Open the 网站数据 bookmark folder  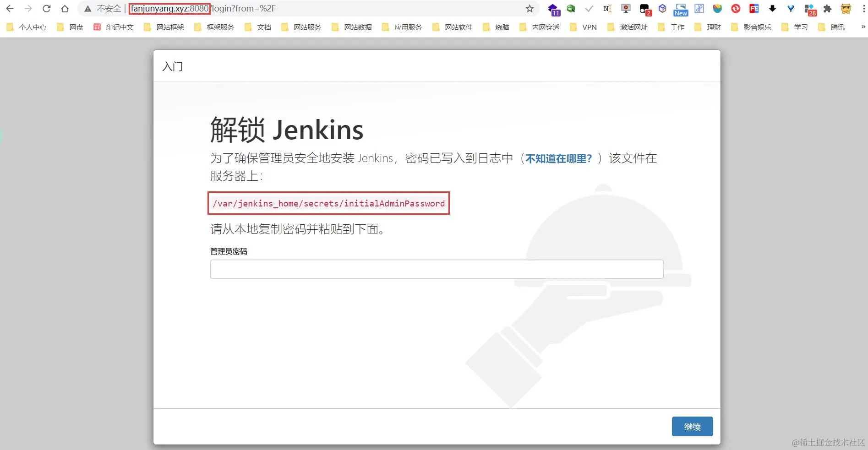point(352,27)
